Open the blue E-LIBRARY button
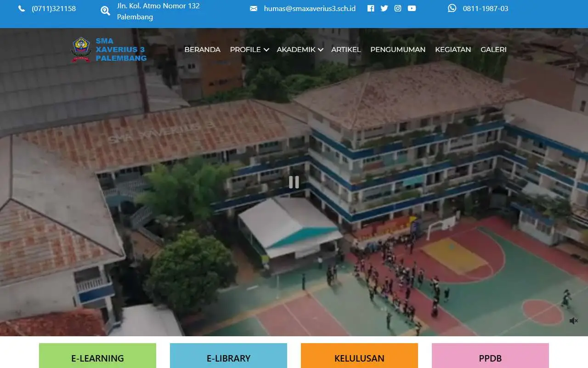 [x=228, y=356]
